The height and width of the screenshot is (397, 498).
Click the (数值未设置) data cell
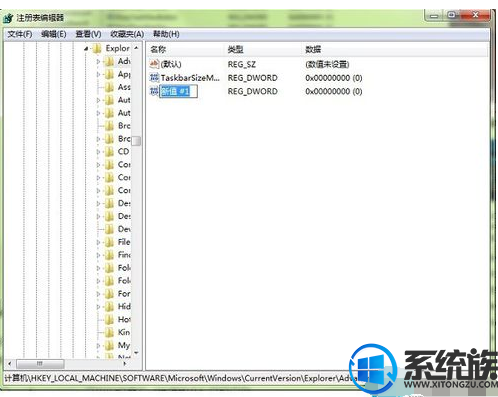point(327,64)
